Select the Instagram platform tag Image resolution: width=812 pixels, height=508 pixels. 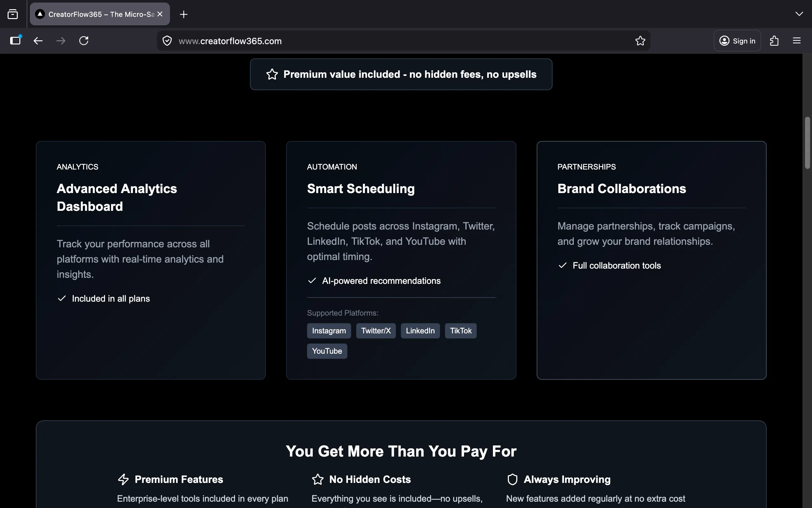coord(329,331)
